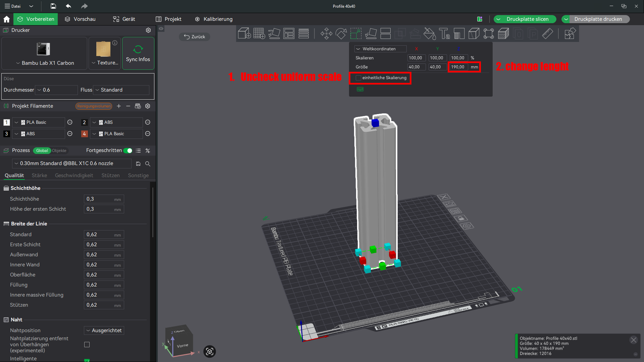Select the brim ears corner-circles tool

coord(489,34)
